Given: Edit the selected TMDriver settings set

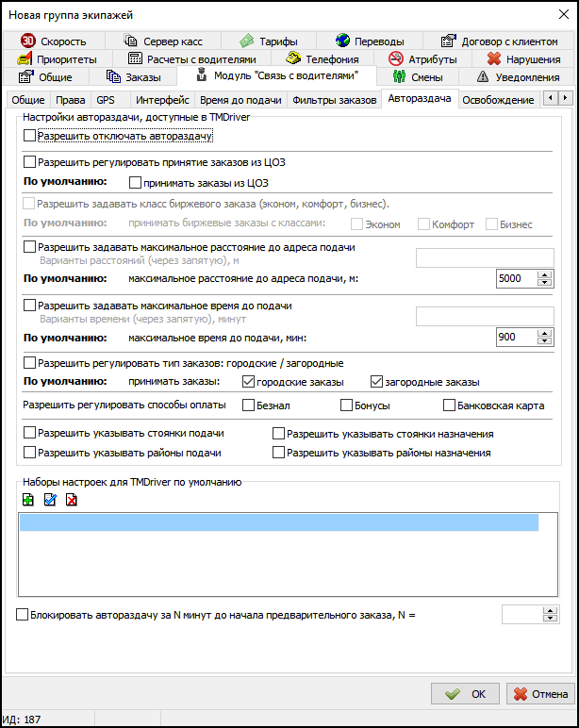Looking at the screenshot, I should (50, 500).
